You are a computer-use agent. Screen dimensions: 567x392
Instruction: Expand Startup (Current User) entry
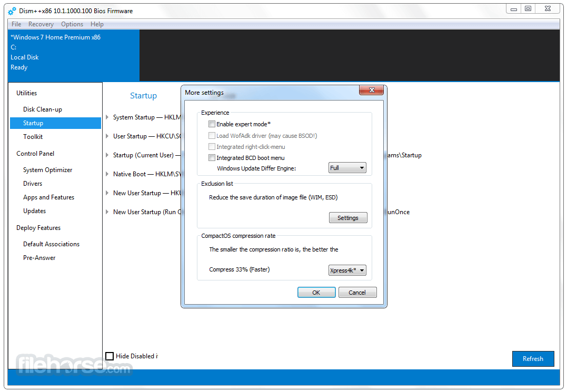tap(107, 155)
